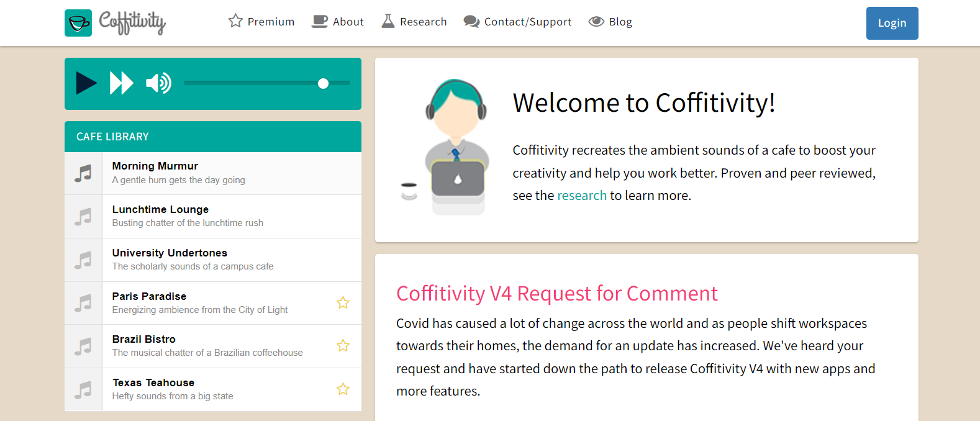Screen dimensions: 980x421
Task: Click the music note beside University Undertones
Action: coord(83,260)
